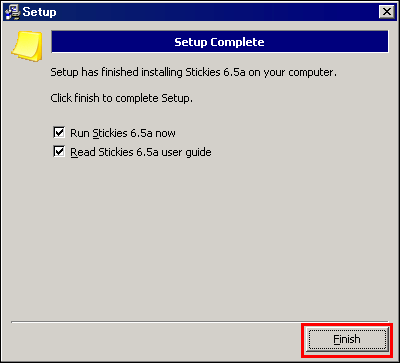Click the yellow sticky note icon

[x=27, y=46]
